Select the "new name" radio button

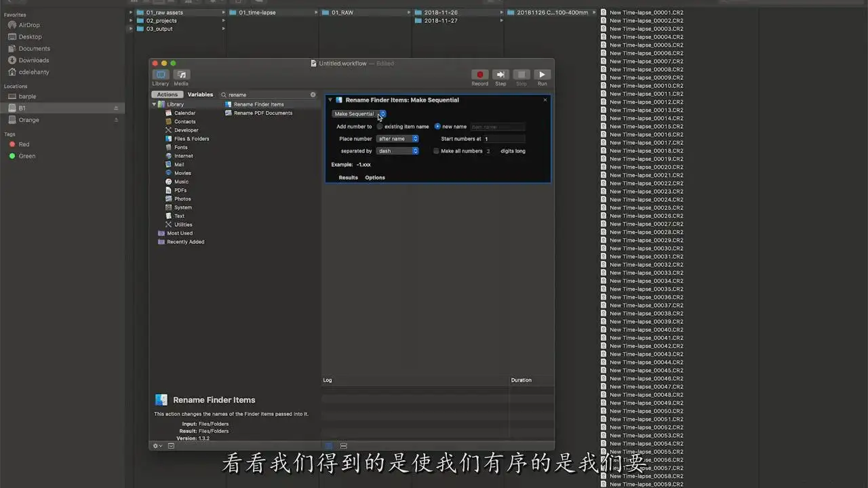click(437, 127)
